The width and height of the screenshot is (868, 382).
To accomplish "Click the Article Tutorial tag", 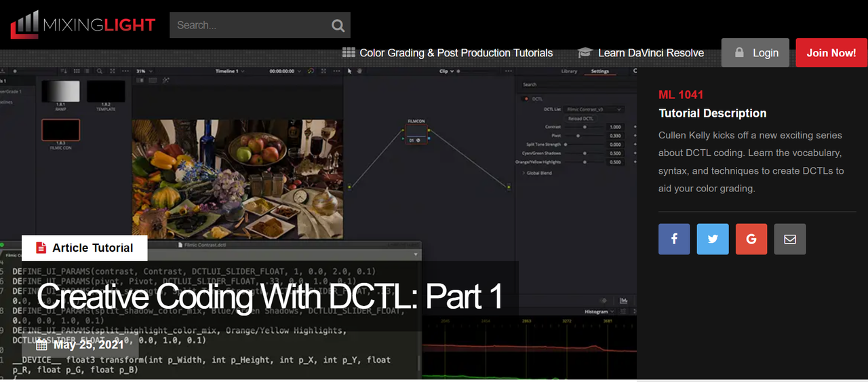I will [84, 248].
